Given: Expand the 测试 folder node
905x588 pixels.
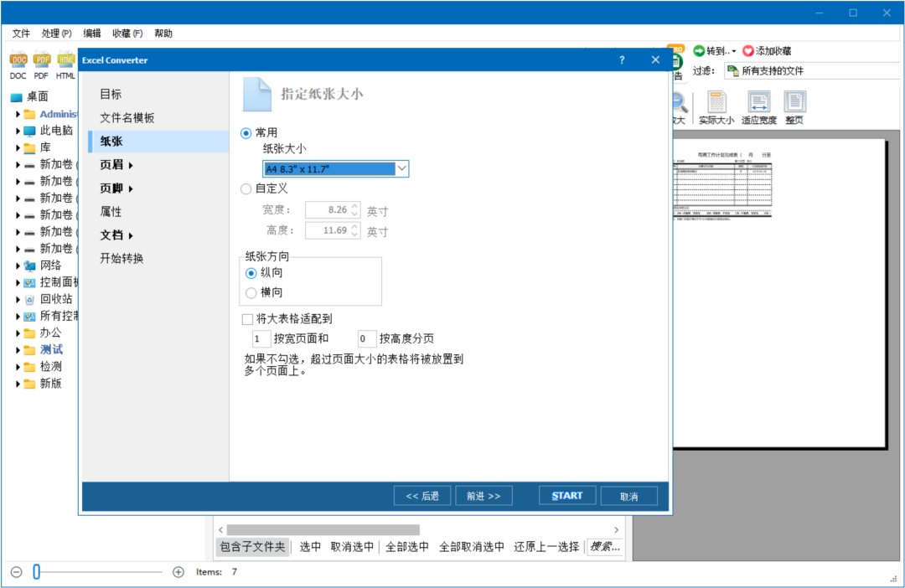Looking at the screenshot, I should point(18,349).
